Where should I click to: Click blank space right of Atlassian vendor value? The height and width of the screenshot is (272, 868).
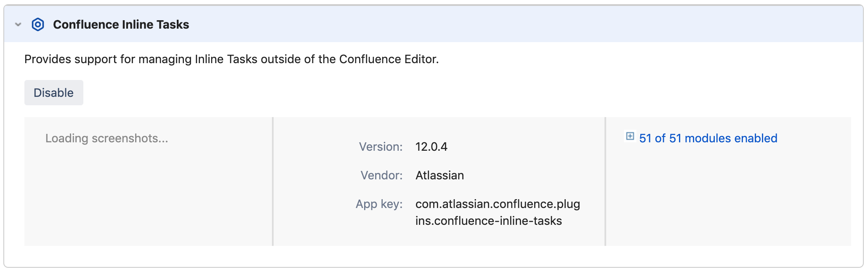coord(535,175)
